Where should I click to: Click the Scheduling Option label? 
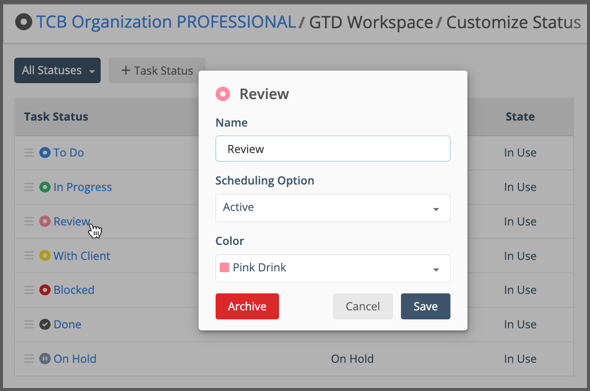tap(265, 181)
